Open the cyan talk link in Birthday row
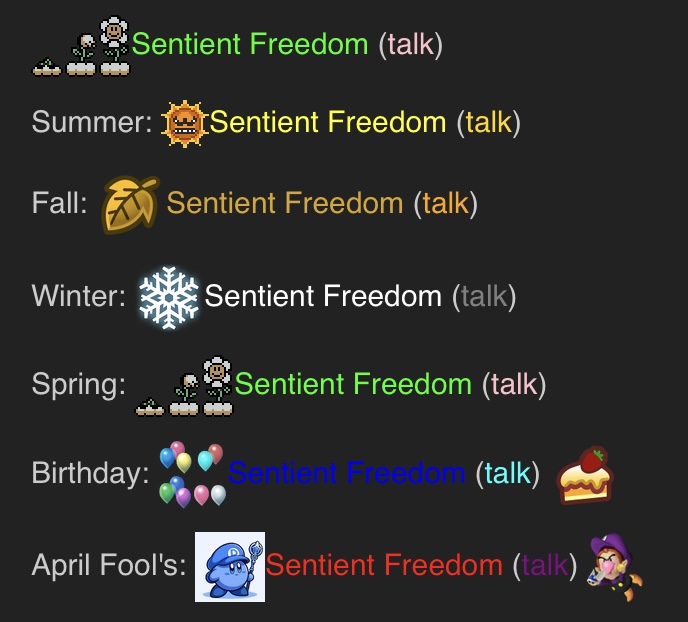The width and height of the screenshot is (688, 622). (508, 473)
